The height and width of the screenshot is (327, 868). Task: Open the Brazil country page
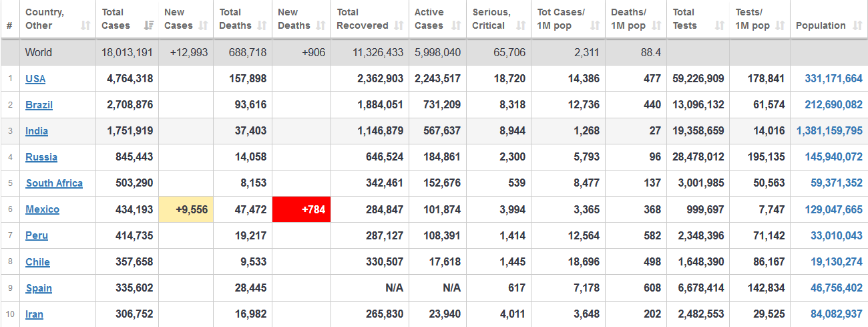coord(39,105)
